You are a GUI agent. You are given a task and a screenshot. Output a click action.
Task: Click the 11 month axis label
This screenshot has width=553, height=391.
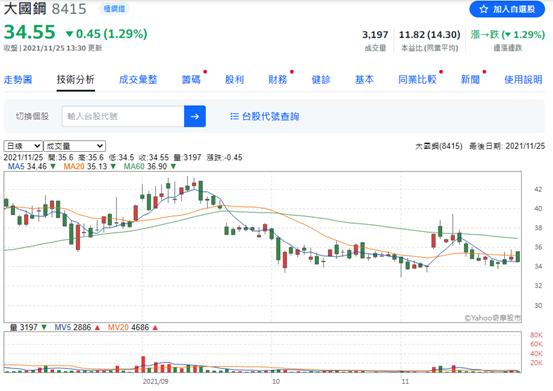click(405, 381)
